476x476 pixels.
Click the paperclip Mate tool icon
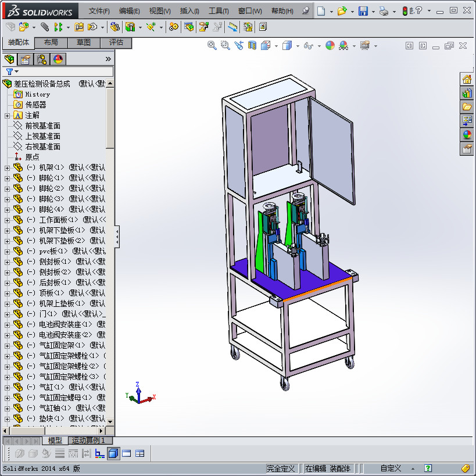[45, 27]
